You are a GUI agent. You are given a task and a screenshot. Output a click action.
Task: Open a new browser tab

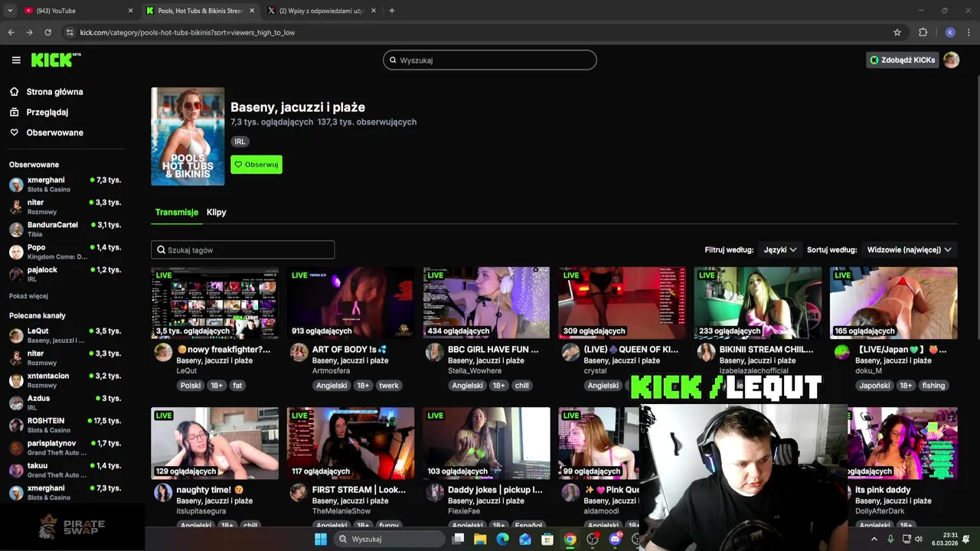(x=391, y=11)
